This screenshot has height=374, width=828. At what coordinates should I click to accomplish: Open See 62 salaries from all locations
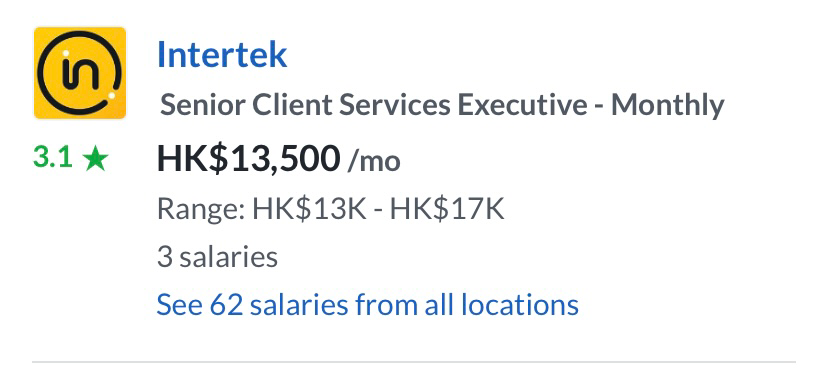pos(368,305)
